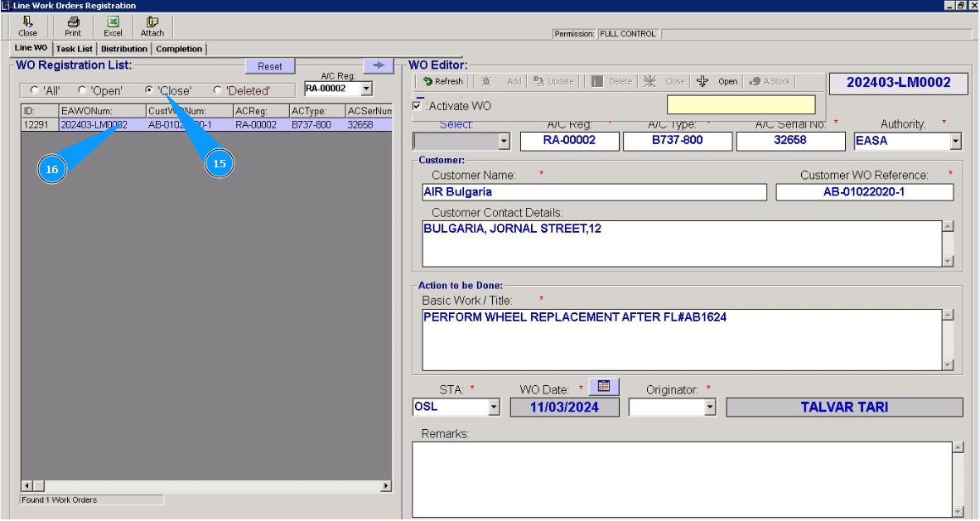This screenshot has height=521, width=980.
Task: Toggle the Activate WO checkbox
Action: [418, 106]
